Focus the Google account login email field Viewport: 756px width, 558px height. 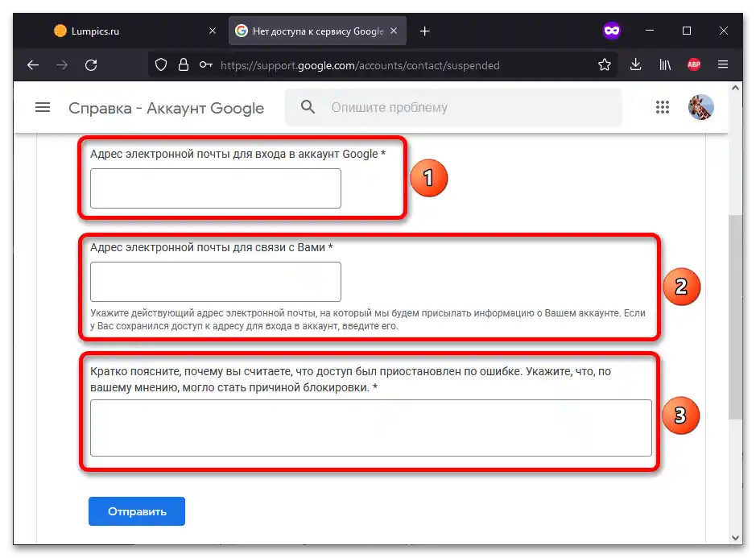[216, 188]
